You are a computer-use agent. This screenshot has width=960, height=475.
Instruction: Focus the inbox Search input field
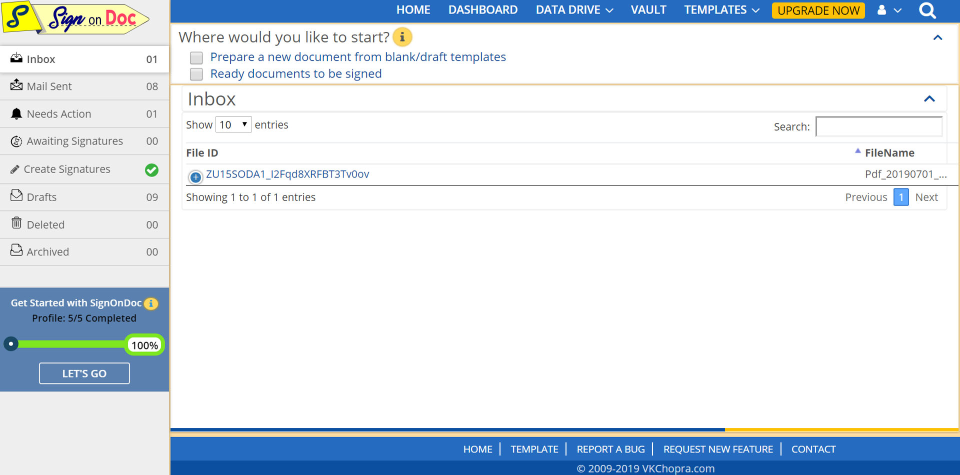879,127
